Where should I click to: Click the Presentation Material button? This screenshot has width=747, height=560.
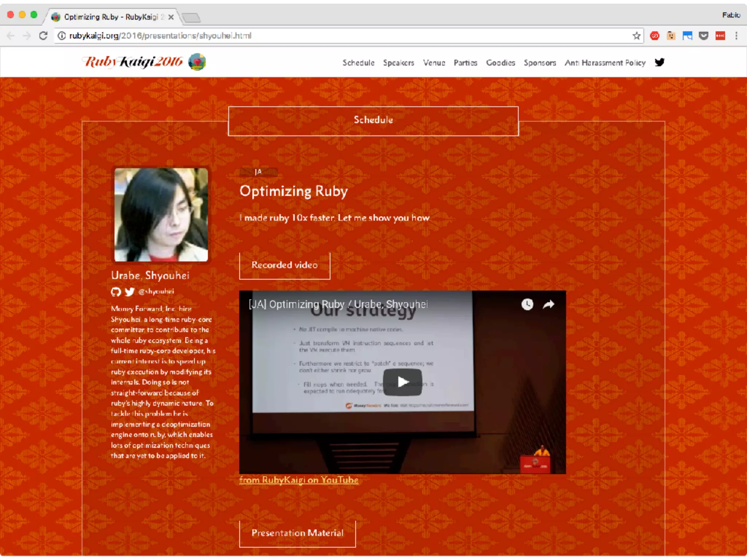(x=297, y=533)
